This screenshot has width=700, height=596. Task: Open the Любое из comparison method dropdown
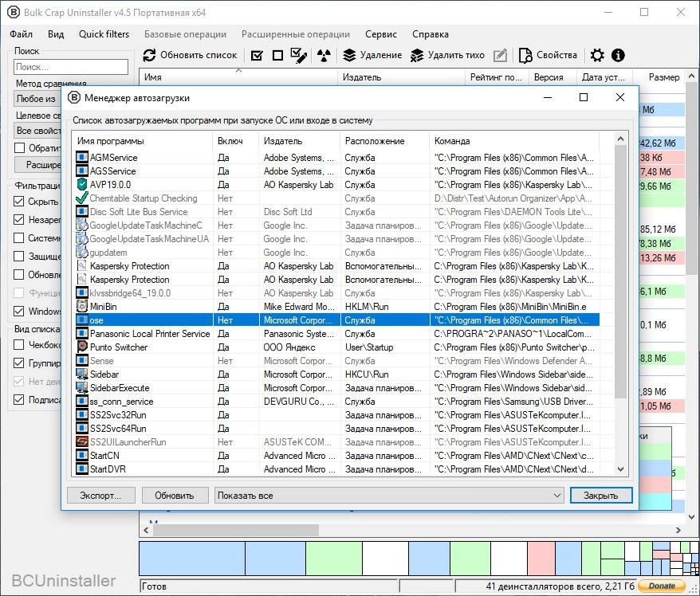pyautogui.click(x=37, y=99)
